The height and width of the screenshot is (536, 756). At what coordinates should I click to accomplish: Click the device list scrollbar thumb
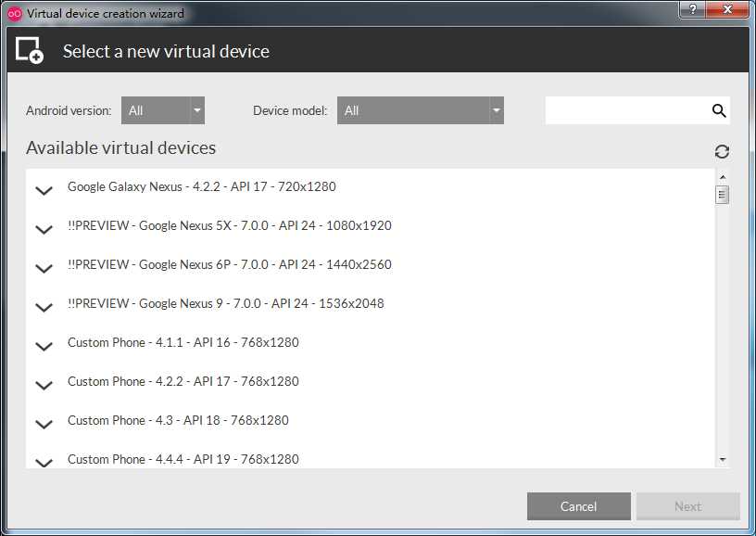723,195
